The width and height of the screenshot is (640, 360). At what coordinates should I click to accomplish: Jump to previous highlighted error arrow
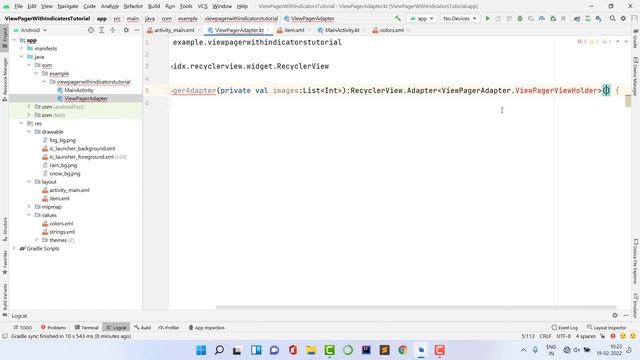click(618, 42)
